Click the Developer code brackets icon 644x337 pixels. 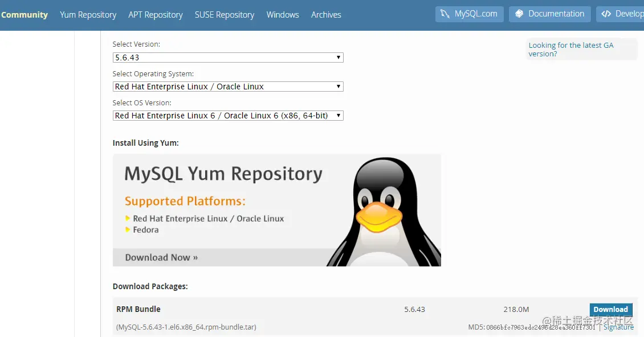point(606,14)
